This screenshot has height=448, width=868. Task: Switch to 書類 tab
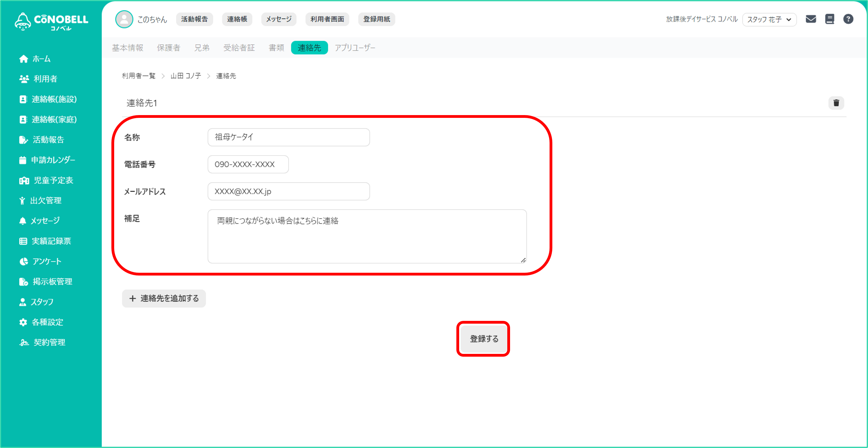[x=276, y=48]
